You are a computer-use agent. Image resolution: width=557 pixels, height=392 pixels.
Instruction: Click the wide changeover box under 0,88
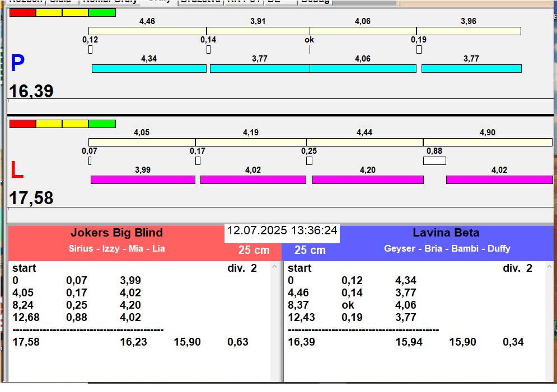click(434, 161)
